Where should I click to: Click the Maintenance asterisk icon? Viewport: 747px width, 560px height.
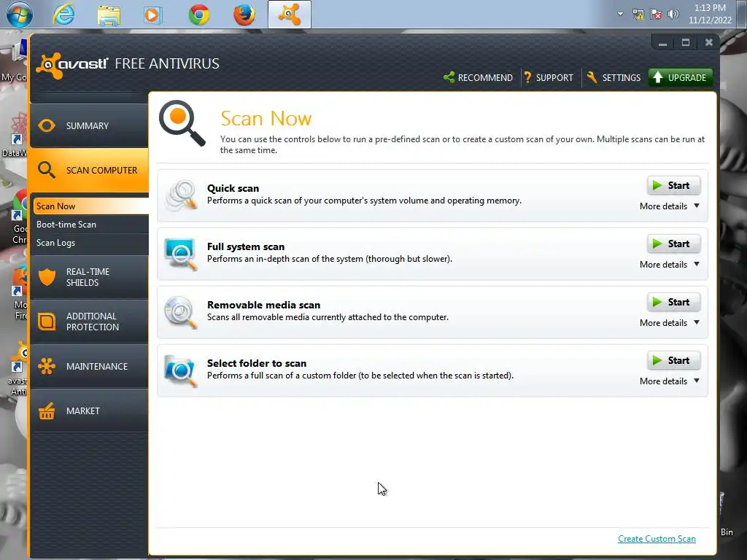coord(47,366)
